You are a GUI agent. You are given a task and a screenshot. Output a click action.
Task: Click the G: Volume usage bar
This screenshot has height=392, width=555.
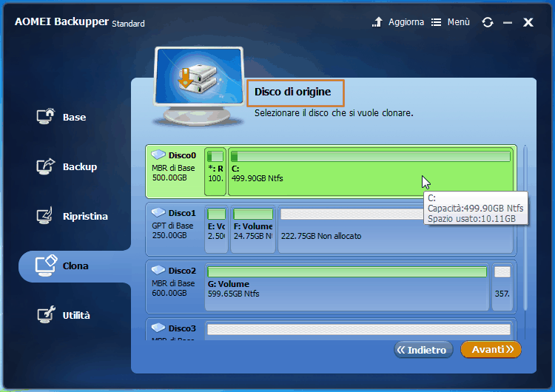(347, 271)
